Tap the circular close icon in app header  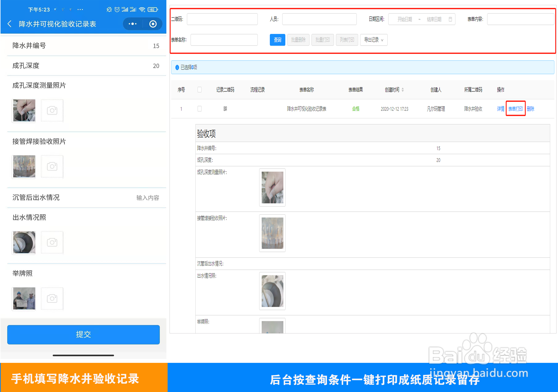(x=153, y=24)
